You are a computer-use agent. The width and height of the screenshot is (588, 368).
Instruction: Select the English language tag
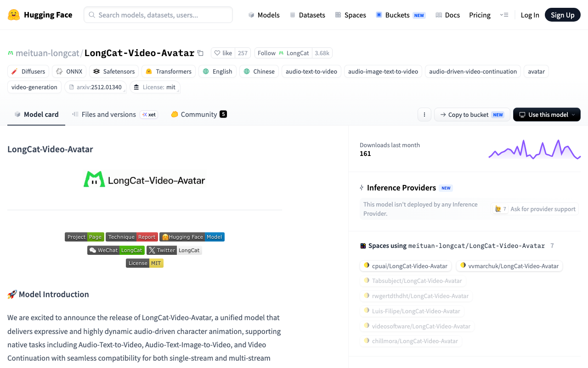218,71
